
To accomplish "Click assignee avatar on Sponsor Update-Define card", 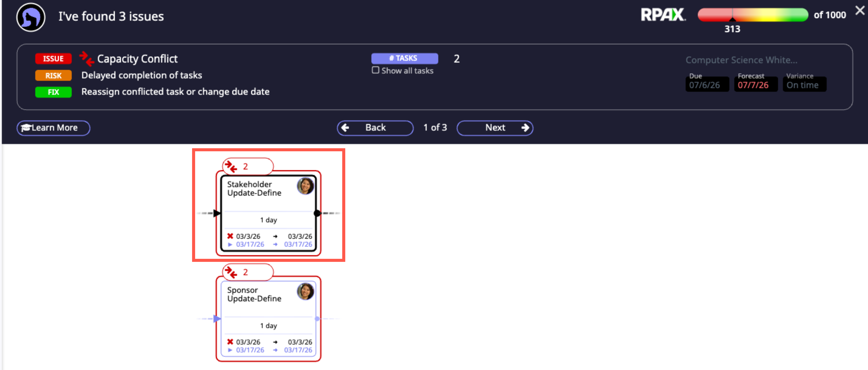I will click(305, 292).
